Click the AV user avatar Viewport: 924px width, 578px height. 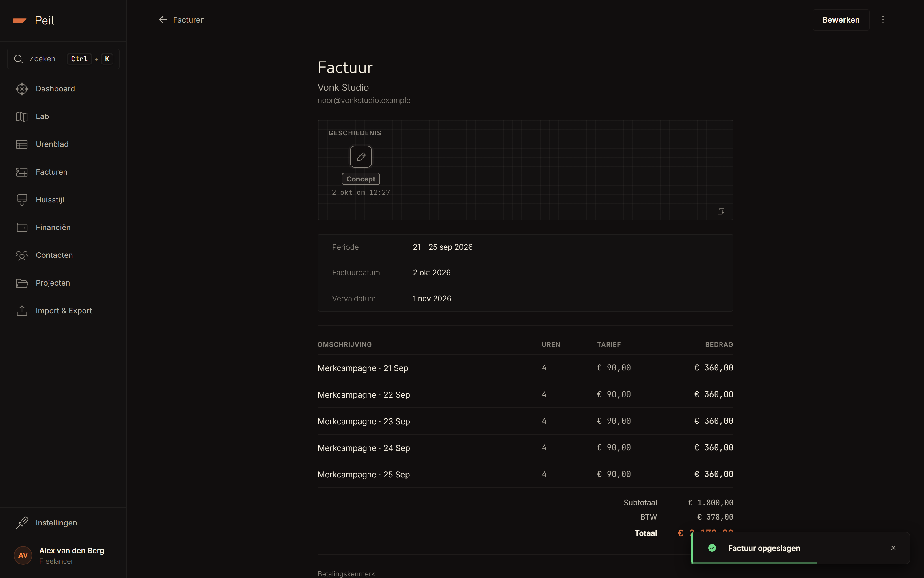[23, 555]
